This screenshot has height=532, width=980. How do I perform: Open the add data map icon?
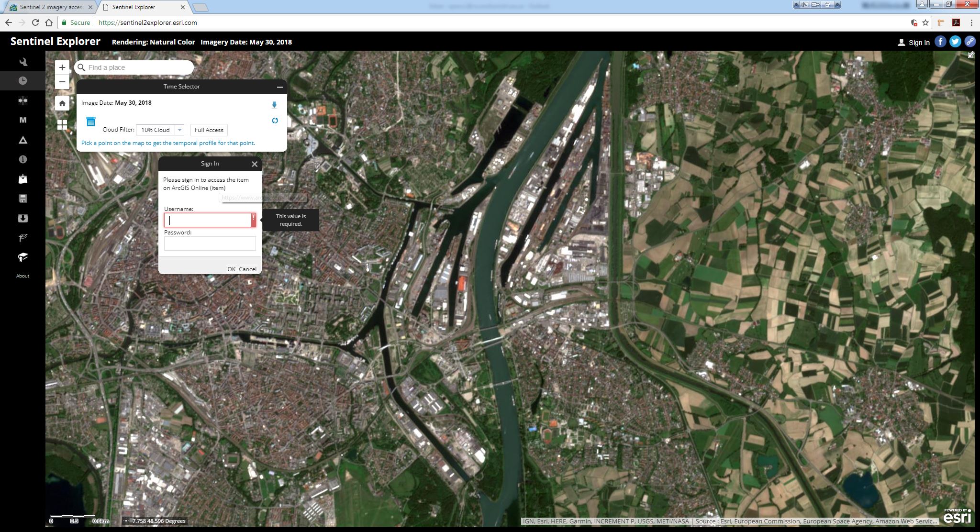pos(22,179)
